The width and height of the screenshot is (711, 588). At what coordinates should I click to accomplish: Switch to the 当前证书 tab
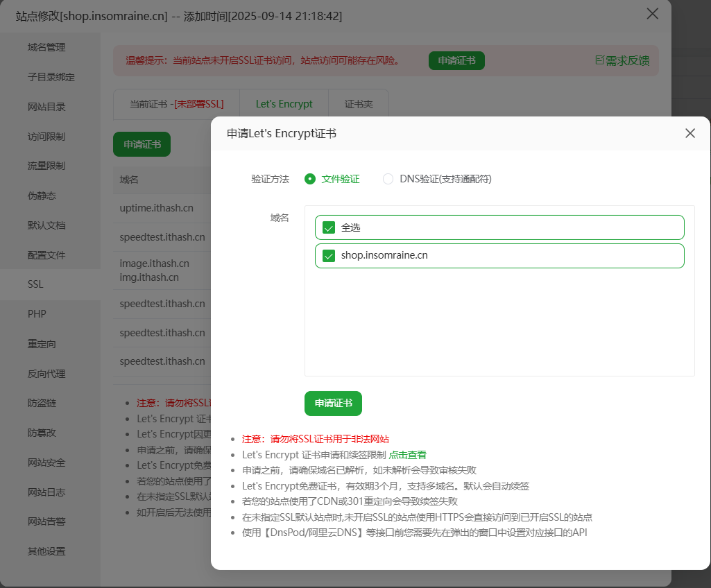pyautogui.click(x=176, y=104)
